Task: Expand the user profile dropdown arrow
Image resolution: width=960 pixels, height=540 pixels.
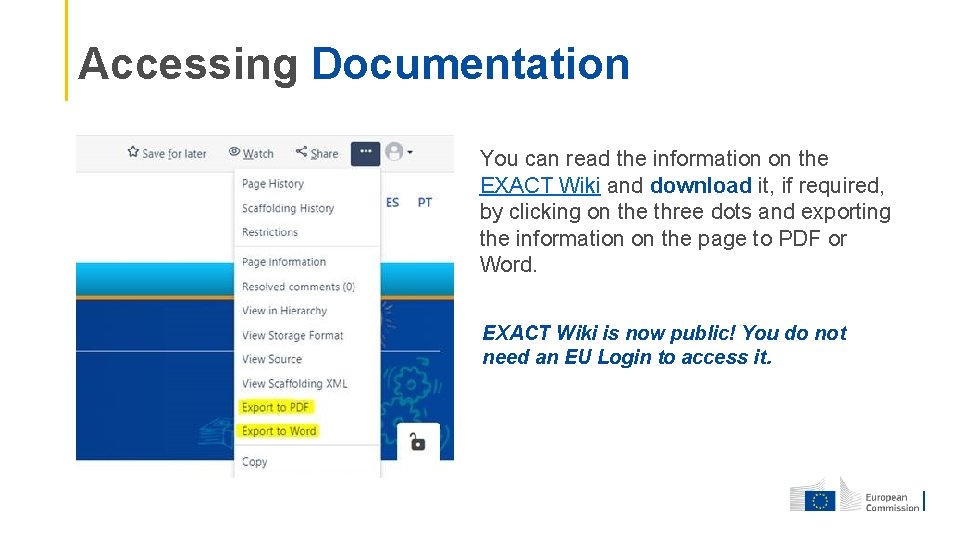Action: coord(410,152)
